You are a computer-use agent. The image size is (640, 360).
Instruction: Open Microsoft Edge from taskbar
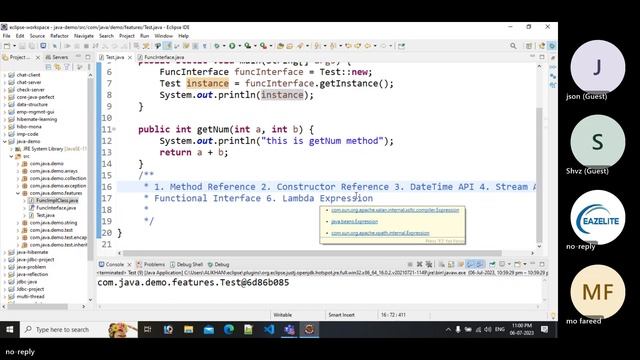pos(229,329)
